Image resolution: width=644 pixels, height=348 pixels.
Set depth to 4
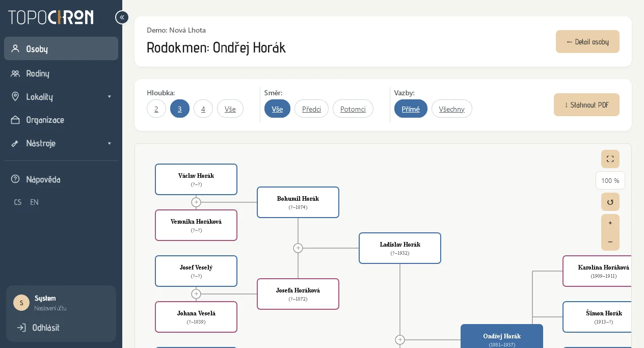pyautogui.click(x=203, y=109)
